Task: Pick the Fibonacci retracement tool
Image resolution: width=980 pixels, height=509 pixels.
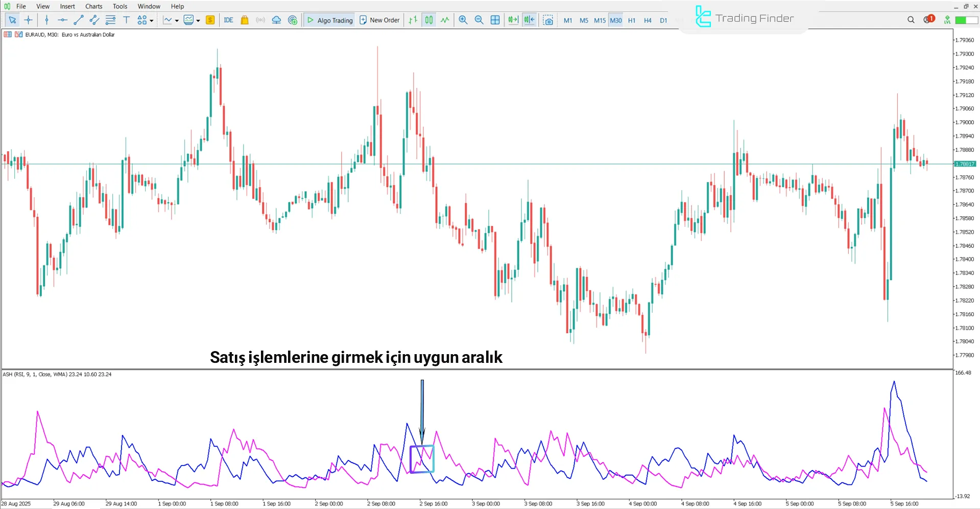Action: (110, 20)
